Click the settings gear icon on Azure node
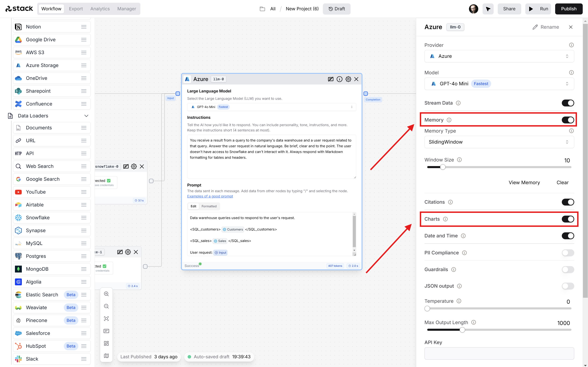Screen dimensions: 588x367 [348, 79]
